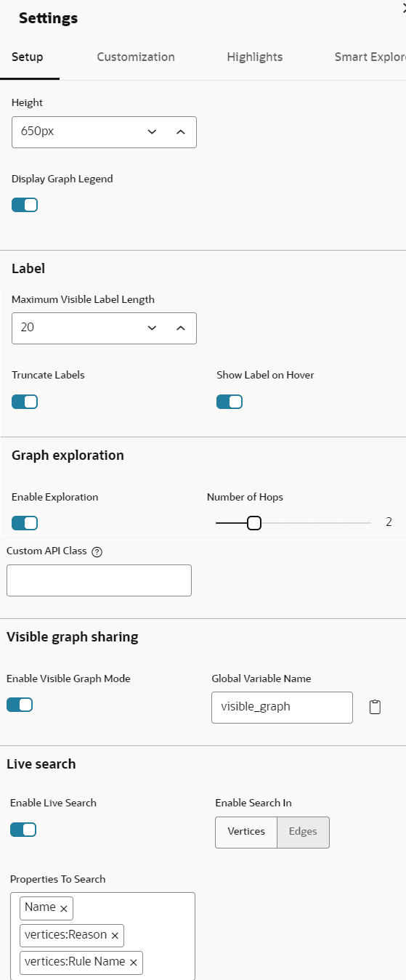Toggle Enable Live Search switch
This screenshot has width=406, height=980.
click(x=23, y=830)
